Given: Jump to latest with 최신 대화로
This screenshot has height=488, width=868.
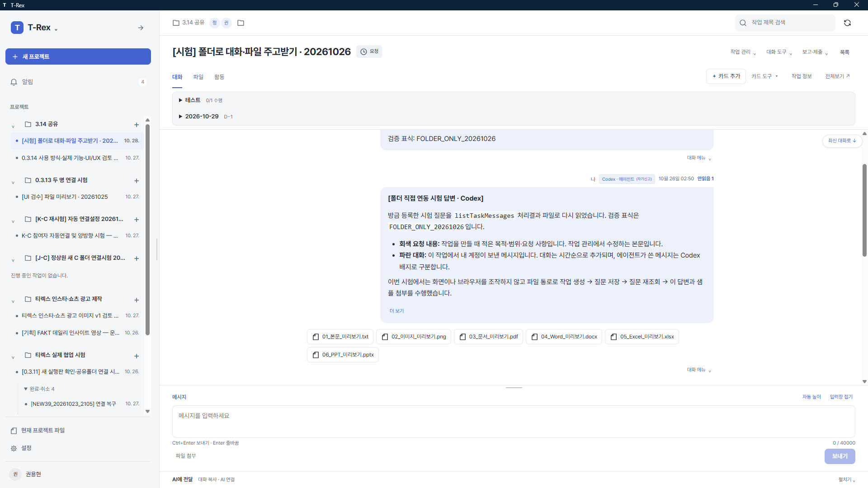Looking at the screenshot, I should [x=842, y=141].
